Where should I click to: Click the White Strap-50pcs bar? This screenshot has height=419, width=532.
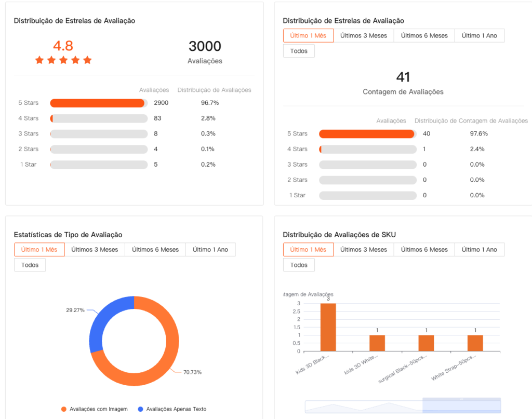[x=475, y=343]
